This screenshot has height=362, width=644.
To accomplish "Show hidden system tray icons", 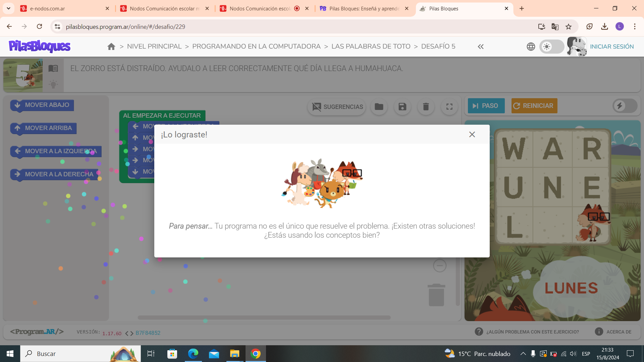I will click(x=523, y=354).
